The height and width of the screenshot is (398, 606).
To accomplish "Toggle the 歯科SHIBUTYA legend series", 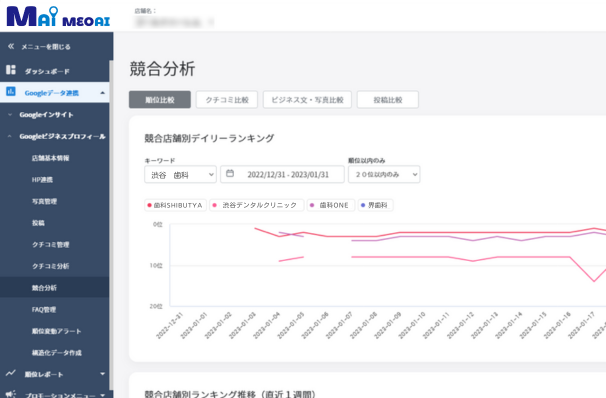I will pos(175,205).
